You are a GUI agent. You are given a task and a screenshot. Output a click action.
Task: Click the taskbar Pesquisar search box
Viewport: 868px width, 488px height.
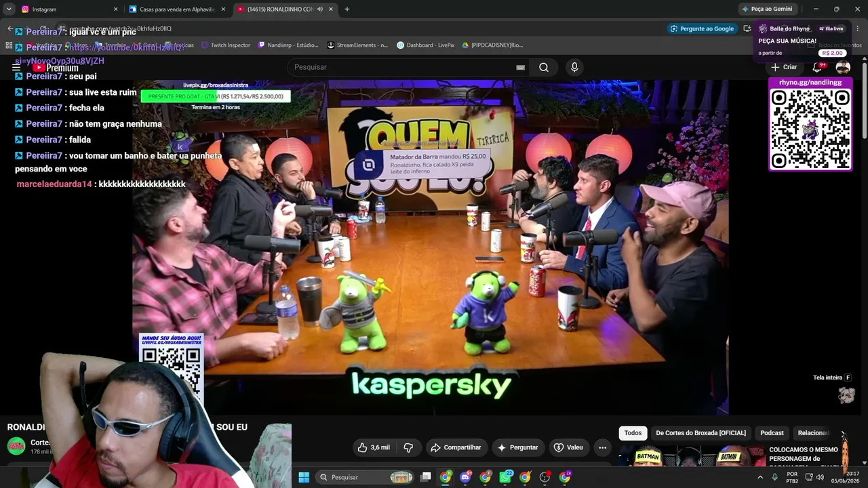point(366,477)
